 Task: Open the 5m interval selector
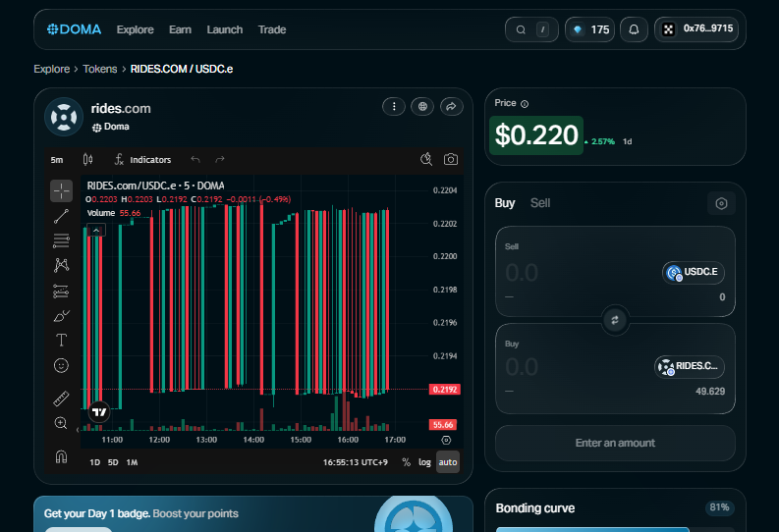click(57, 160)
